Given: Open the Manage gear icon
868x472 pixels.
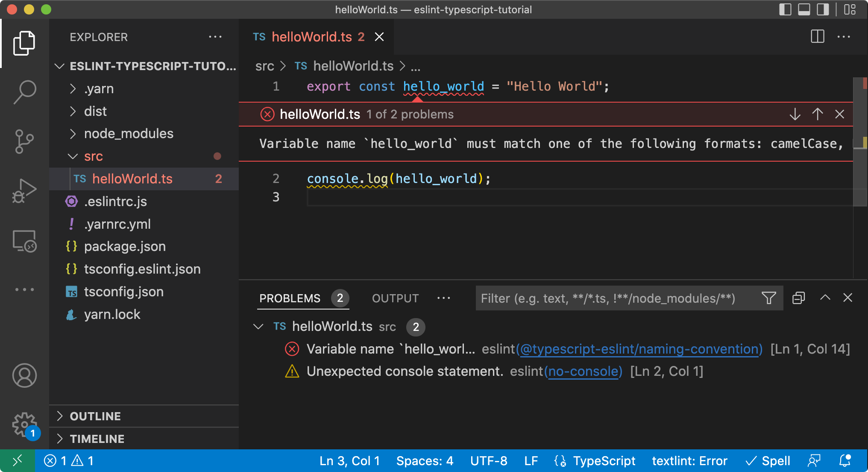Looking at the screenshot, I should click(24, 425).
